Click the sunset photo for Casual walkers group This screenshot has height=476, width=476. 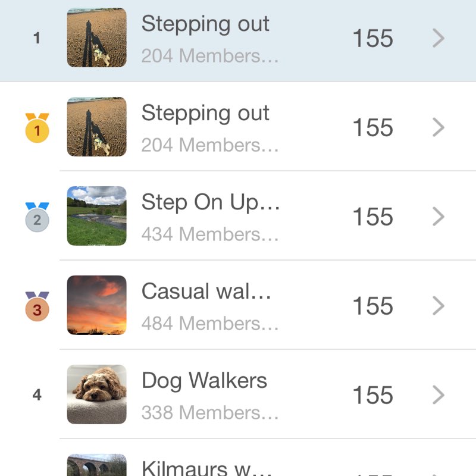[x=96, y=305]
